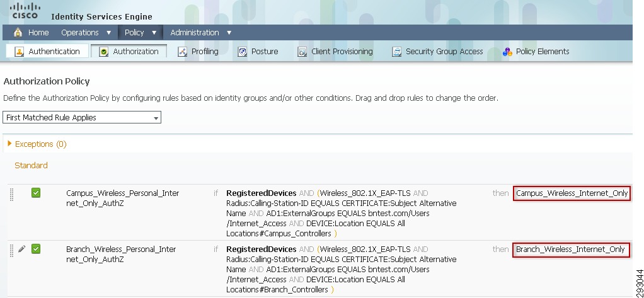Click the Branch_Wireless_Internet_Only permission field

click(x=572, y=249)
